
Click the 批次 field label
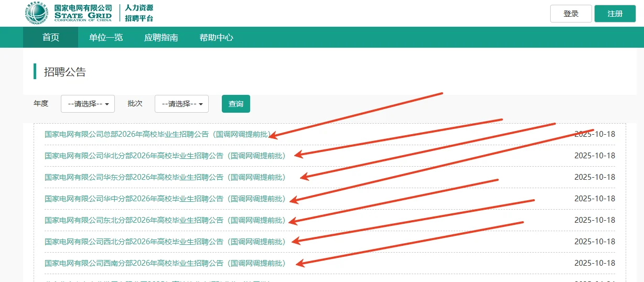(135, 104)
